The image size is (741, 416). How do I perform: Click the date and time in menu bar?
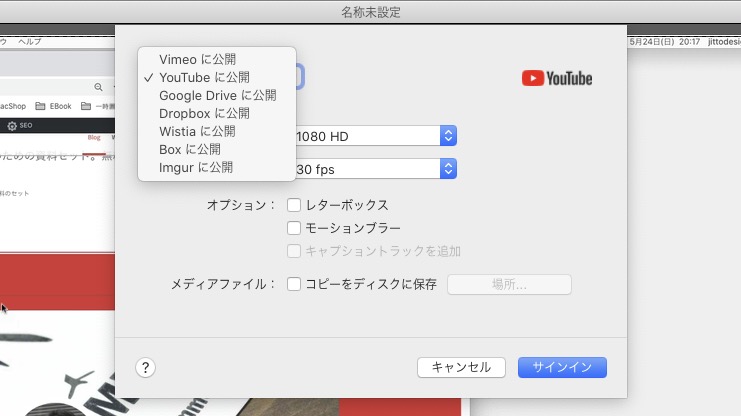click(664, 42)
